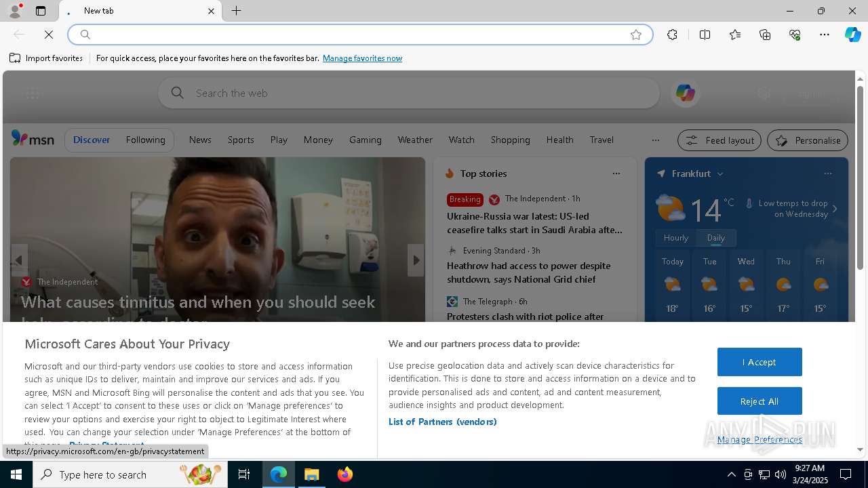The image size is (868, 488).
Task: Open the Weather section
Action: pos(415,140)
